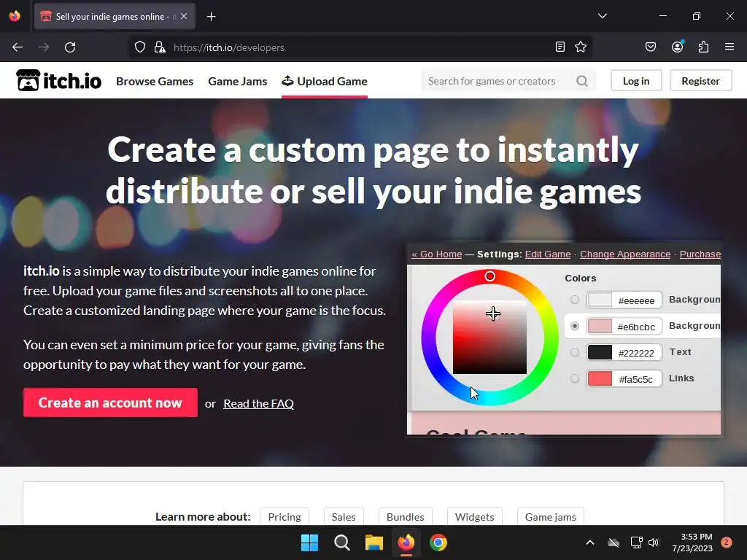Open the extensions puzzle icon
747x560 pixels.
[703, 47]
